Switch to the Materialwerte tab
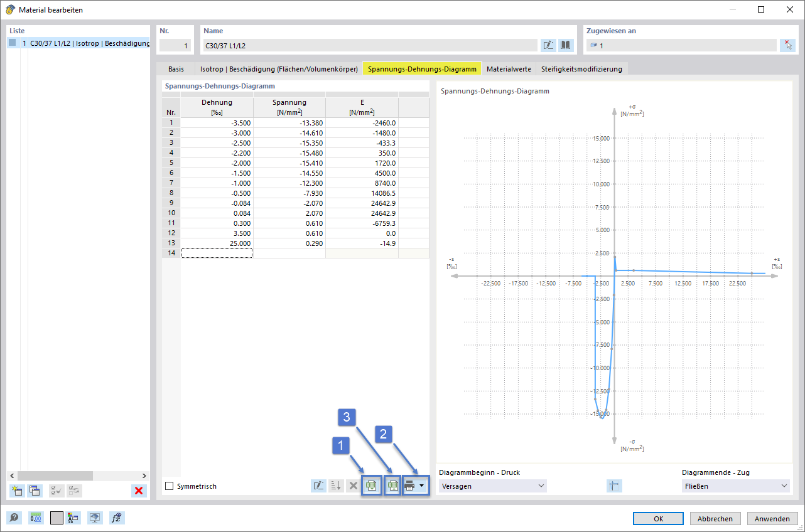 pos(509,68)
